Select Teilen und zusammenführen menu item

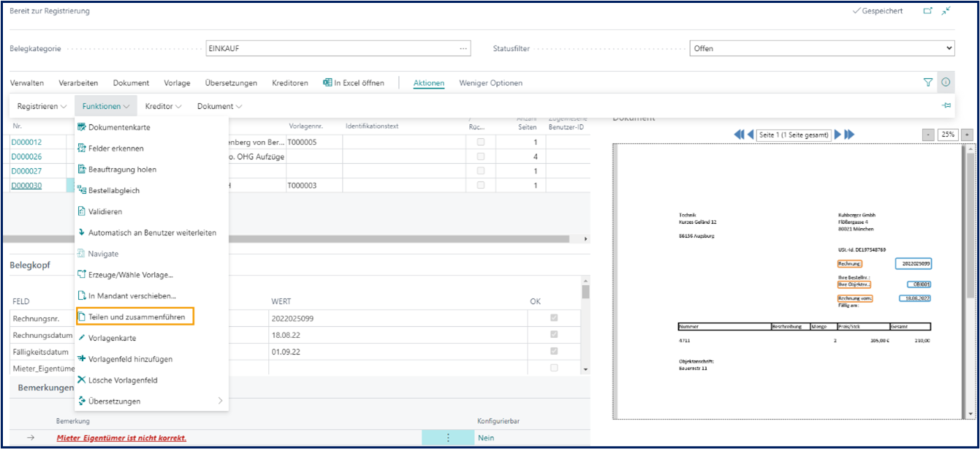tap(136, 317)
